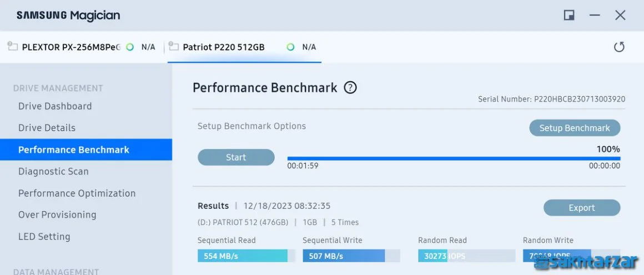Click Patriot P220 green status circle

click(x=290, y=47)
